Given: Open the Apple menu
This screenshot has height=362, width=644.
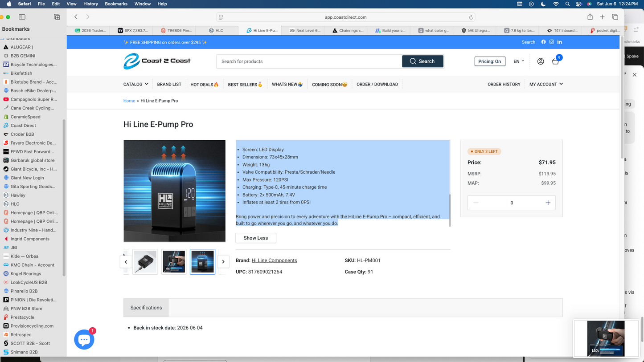Looking at the screenshot, I should coord(9,4).
